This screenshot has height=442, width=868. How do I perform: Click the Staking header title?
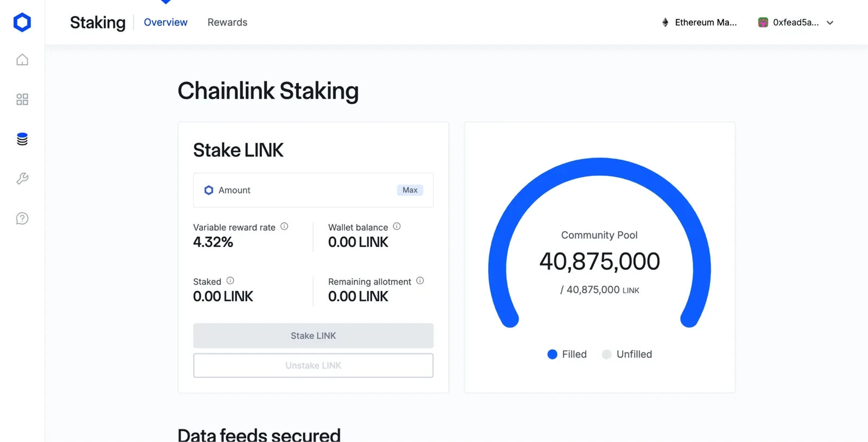tap(98, 23)
